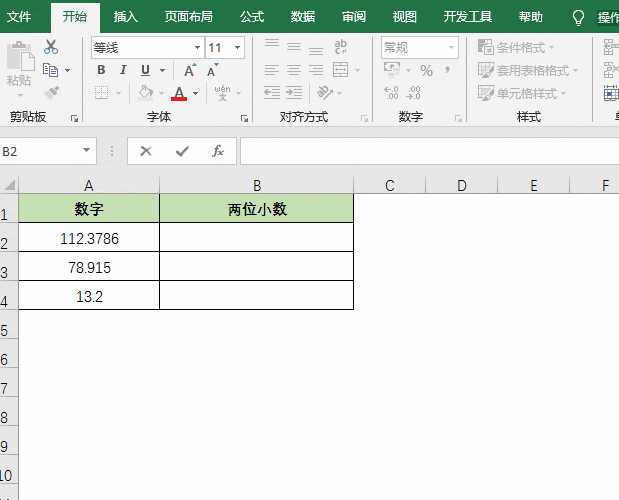The width and height of the screenshot is (619, 500).
Task: Switch to the 视图 tab
Action: (x=405, y=17)
